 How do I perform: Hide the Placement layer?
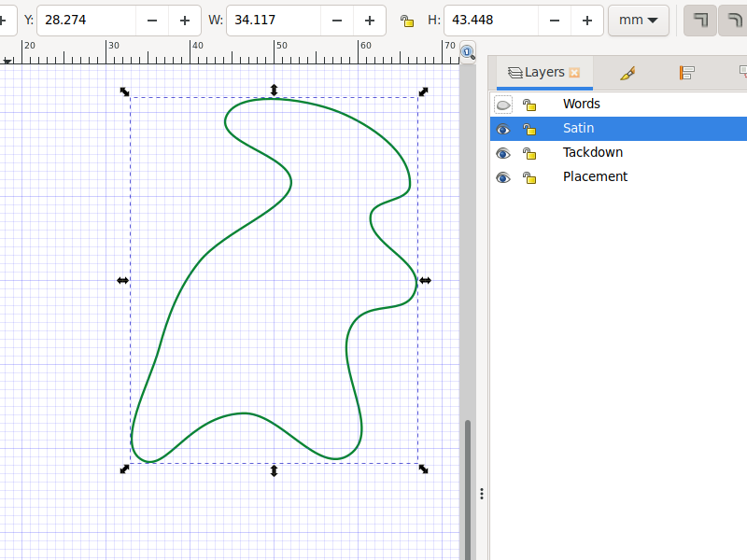pyautogui.click(x=503, y=177)
